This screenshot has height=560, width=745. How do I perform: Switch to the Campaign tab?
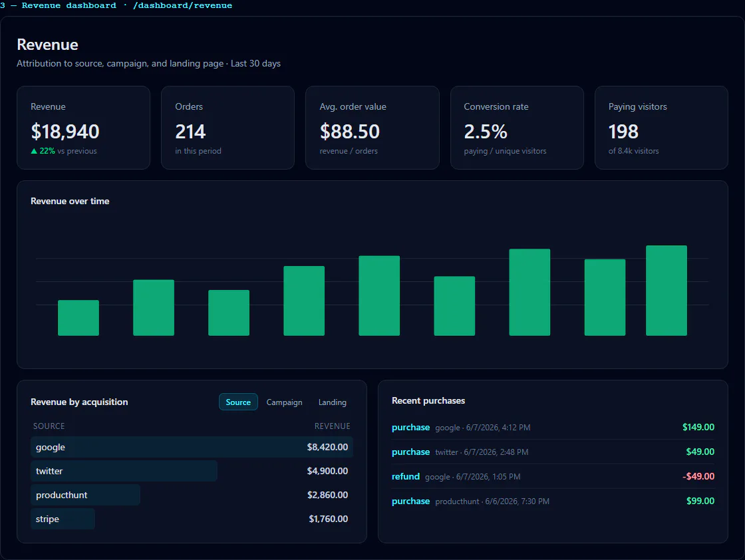pos(284,402)
